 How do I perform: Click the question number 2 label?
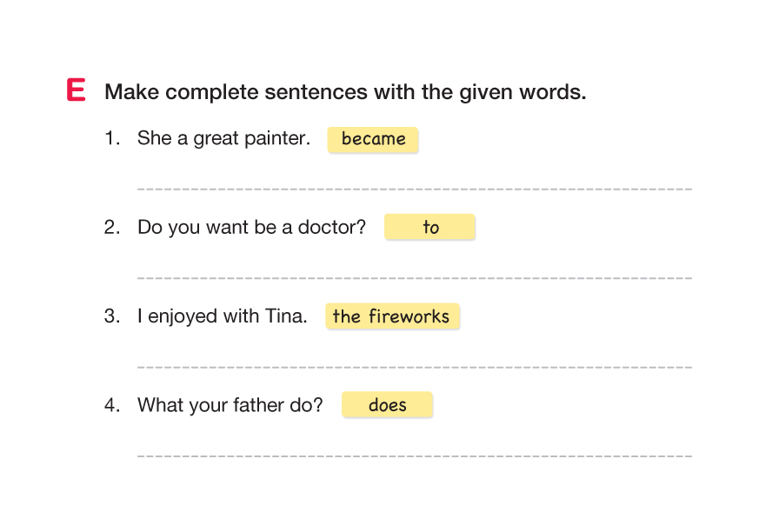click(111, 228)
